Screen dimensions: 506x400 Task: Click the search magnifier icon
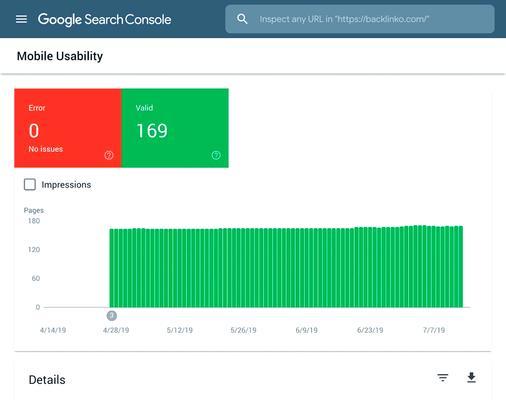tap(242, 19)
